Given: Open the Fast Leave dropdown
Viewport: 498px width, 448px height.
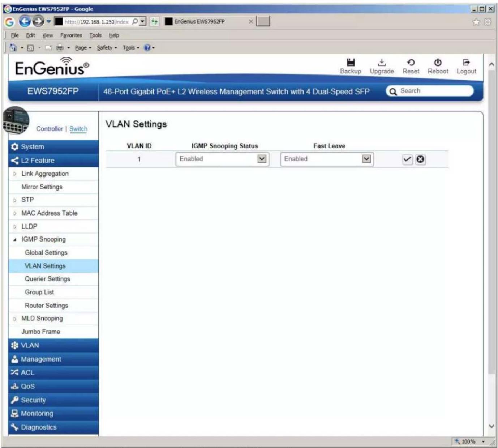Looking at the screenshot, I should pos(327,159).
